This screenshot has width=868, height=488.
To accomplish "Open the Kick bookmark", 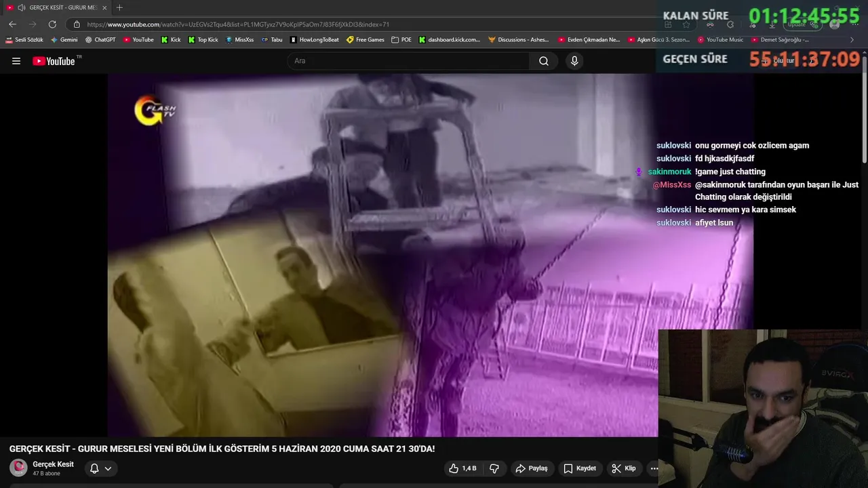I will point(171,40).
